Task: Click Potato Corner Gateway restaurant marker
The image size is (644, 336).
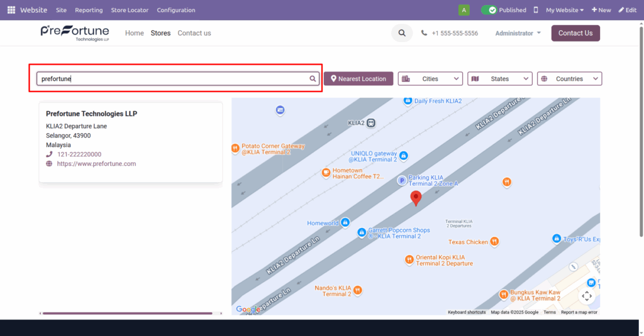Action: pyautogui.click(x=235, y=148)
